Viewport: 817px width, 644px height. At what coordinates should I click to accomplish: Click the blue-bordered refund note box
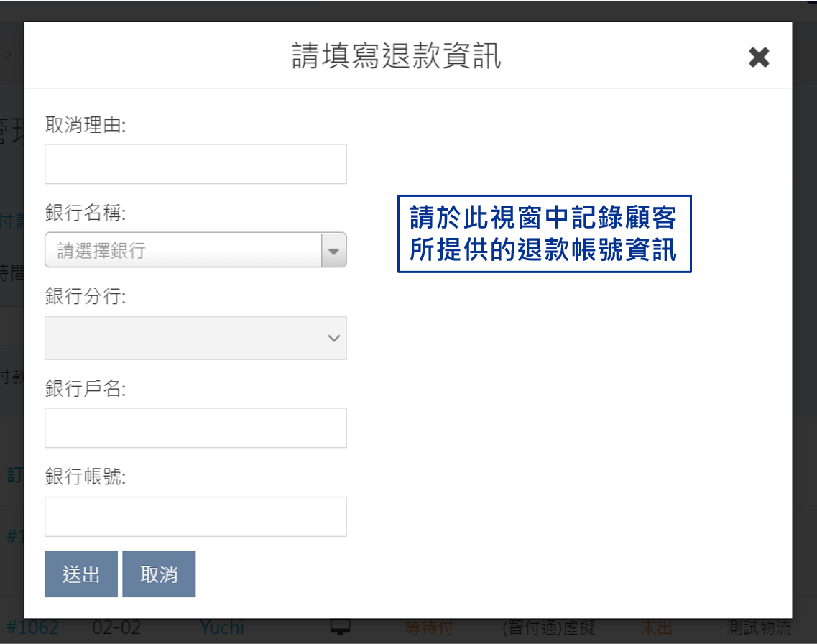pos(544,234)
